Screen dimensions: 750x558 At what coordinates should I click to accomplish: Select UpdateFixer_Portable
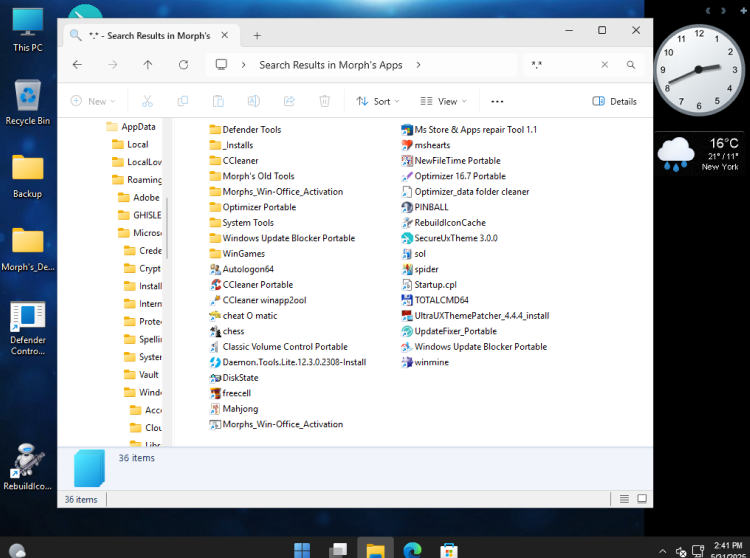pyautogui.click(x=449, y=331)
